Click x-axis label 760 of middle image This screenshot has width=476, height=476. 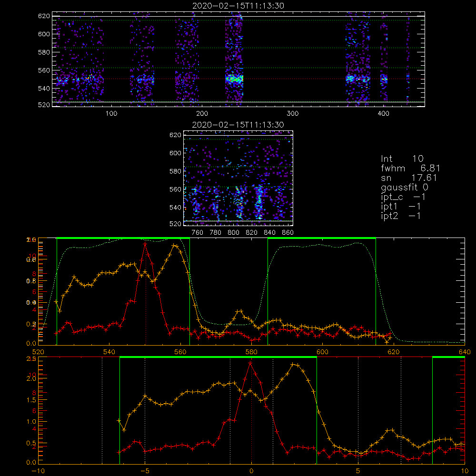(198, 233)
